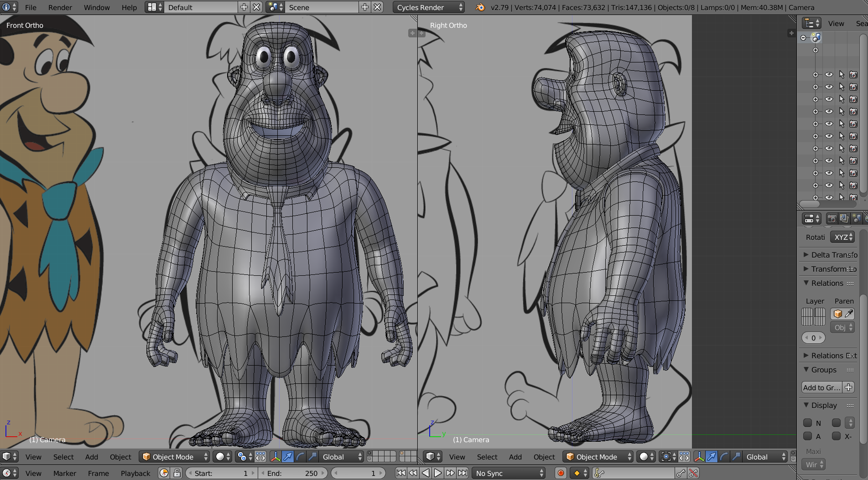The image size is (868, 480).
Task: Open the Marker menu in timeline
Action: (x=65, y=473)
